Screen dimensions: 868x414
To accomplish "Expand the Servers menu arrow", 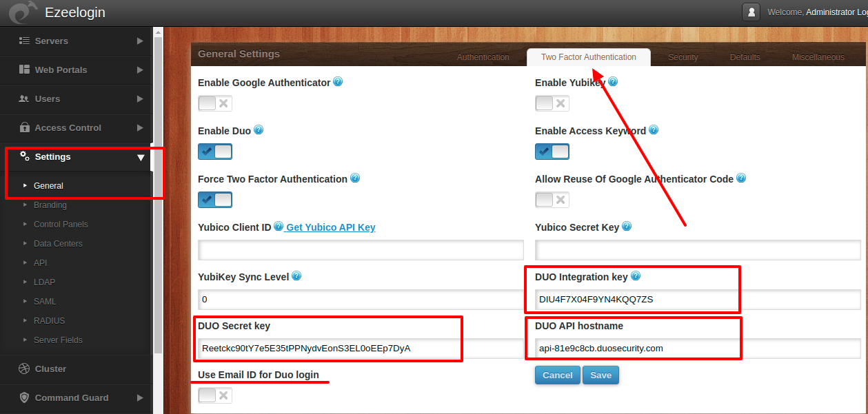I will tap(140, 41).
